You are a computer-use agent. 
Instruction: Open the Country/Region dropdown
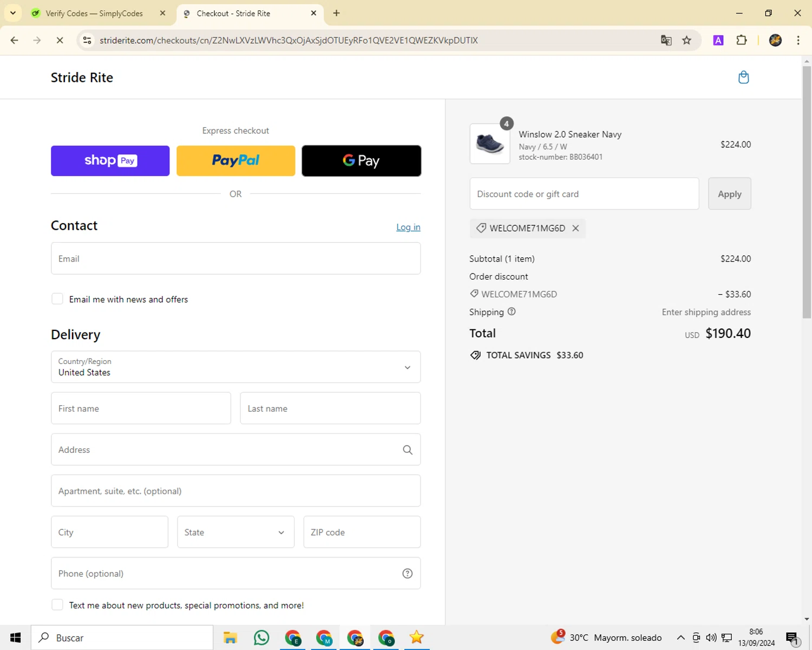[235, 367]
